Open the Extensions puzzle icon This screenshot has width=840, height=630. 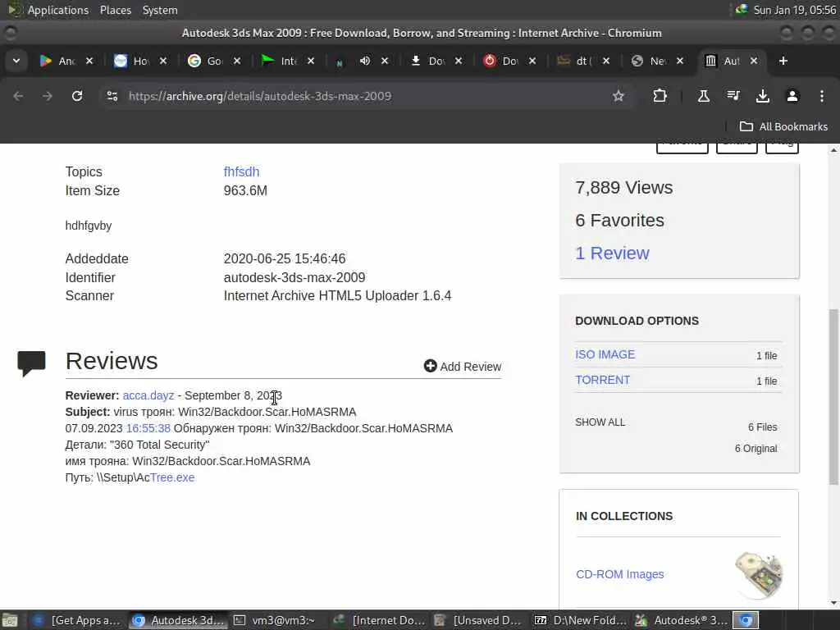pos(660,96)
